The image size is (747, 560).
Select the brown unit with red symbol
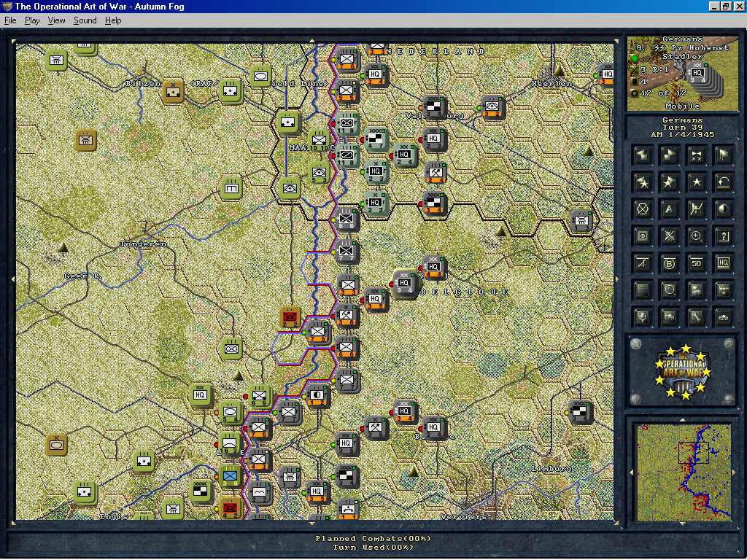tap(290, 318)
